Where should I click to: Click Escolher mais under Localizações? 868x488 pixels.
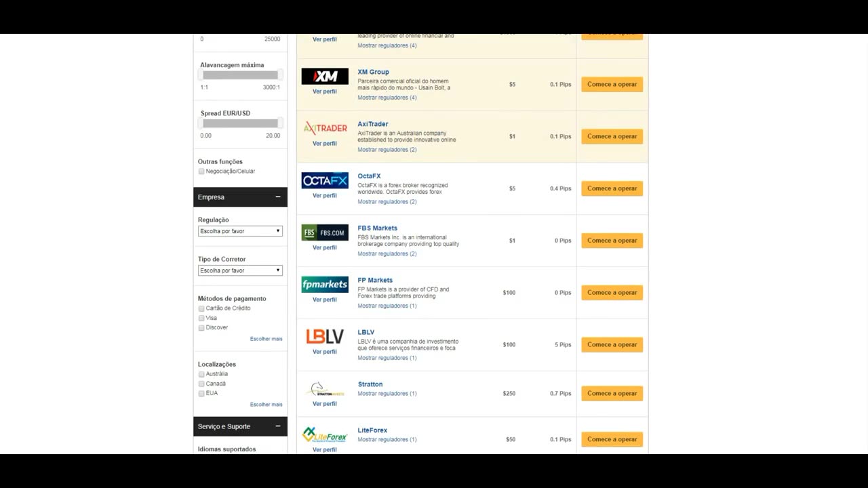pyautogui.click(x=266, y=405)
